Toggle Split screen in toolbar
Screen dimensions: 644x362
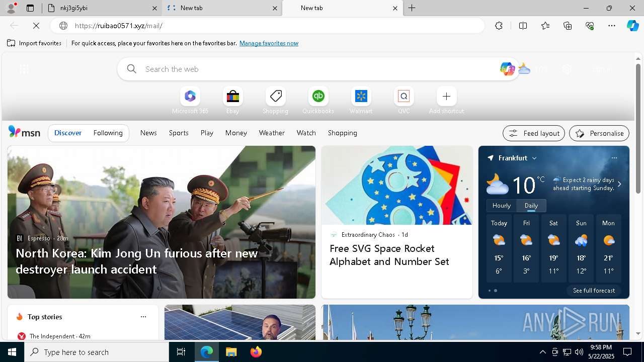[523, 26]
